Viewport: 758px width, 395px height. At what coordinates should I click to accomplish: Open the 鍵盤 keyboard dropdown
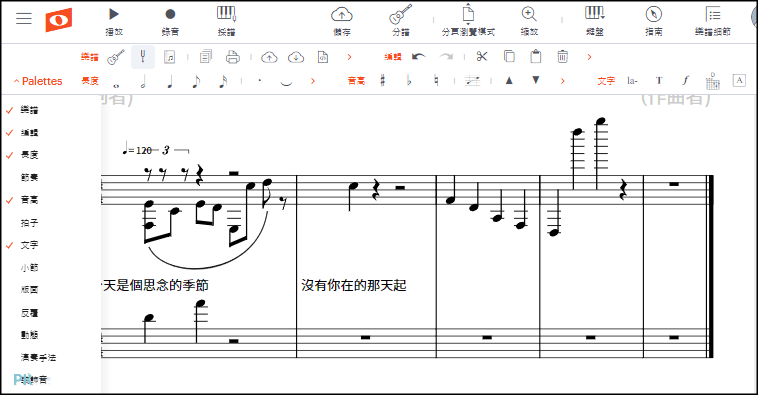tap(595, 21)
